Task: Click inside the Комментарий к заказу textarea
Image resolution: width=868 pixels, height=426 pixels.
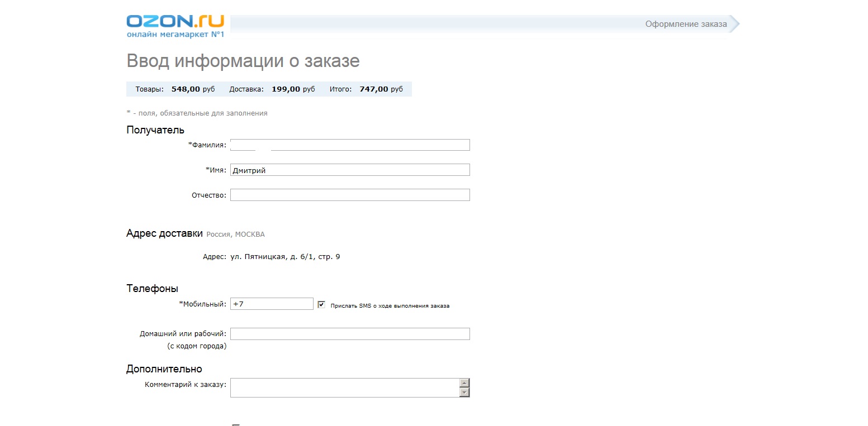Action: point(344,387)
